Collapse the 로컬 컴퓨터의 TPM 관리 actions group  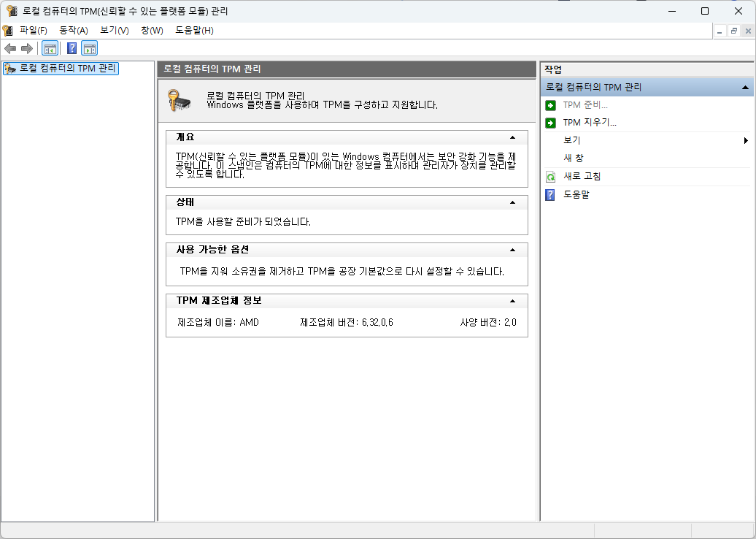coord(746,86)
